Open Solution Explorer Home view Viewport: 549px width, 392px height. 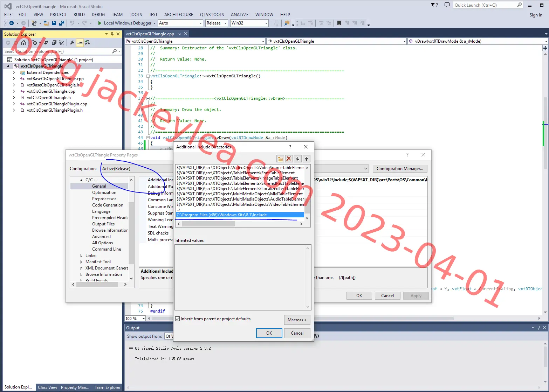23,43
